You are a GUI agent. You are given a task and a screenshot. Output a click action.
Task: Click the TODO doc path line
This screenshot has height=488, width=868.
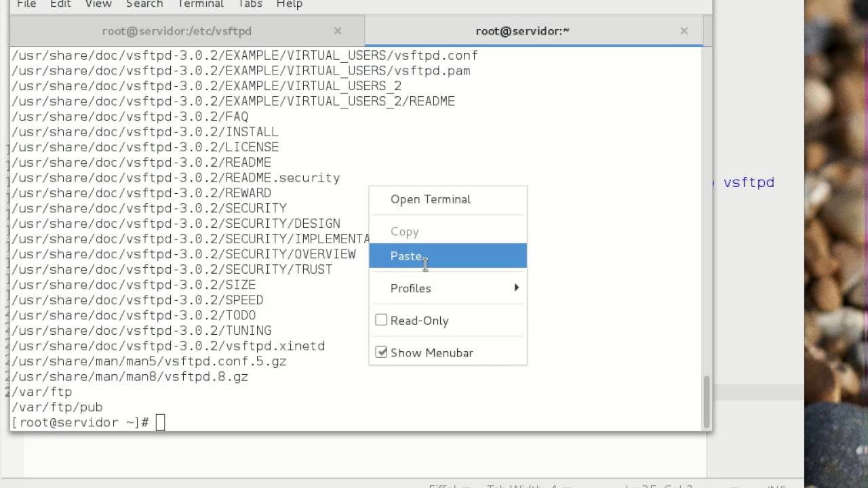tap(134, 315)
